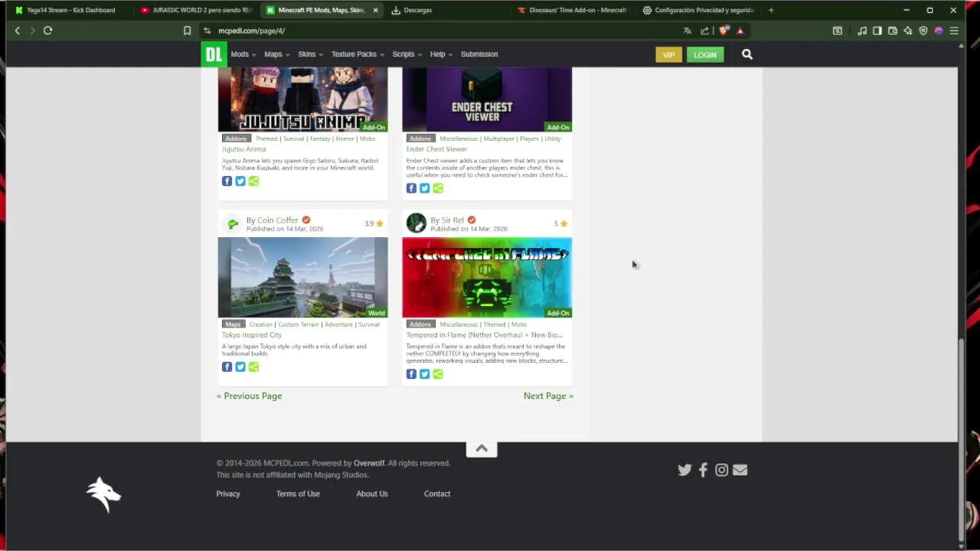Open the purple profile avatar icon
The width and height of the screenshot is (980, 551).
[x=939, y=31]
